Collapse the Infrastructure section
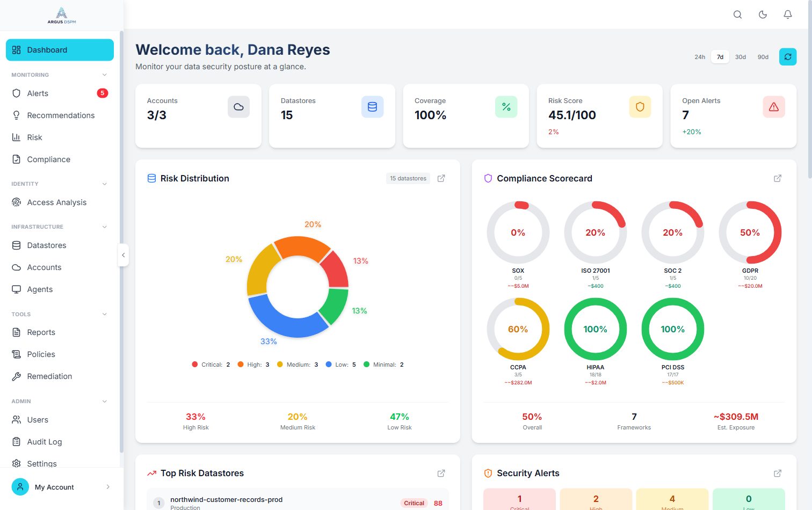Image resolution: width=812 pixels, height=510 pixels. (105, 227)
